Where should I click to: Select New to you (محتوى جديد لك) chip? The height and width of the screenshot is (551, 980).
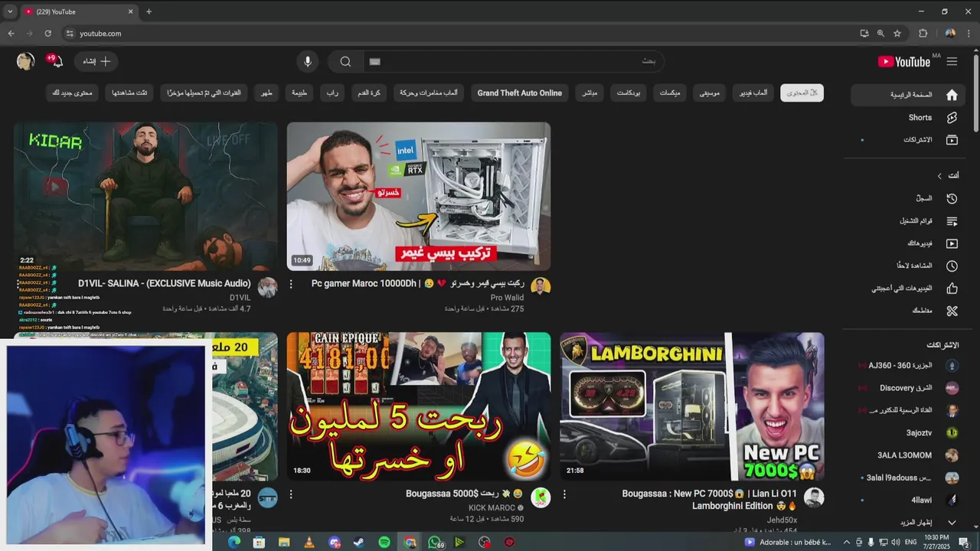[72, 93]
